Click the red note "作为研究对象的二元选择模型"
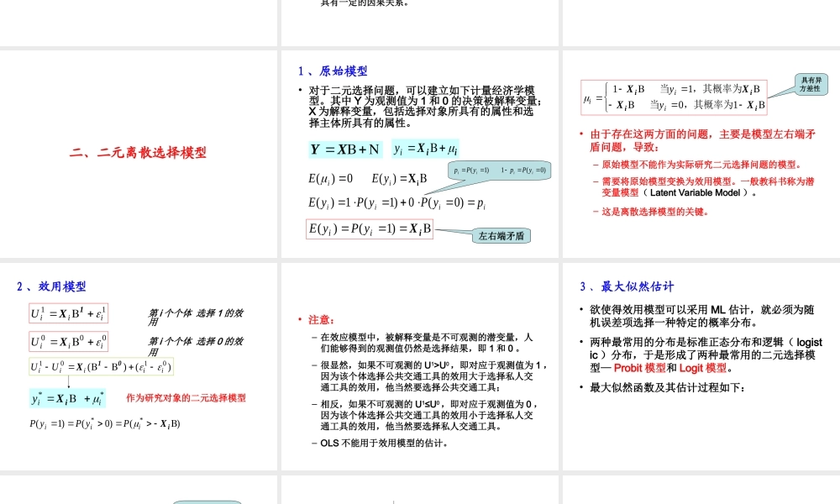 pos(186,397)
